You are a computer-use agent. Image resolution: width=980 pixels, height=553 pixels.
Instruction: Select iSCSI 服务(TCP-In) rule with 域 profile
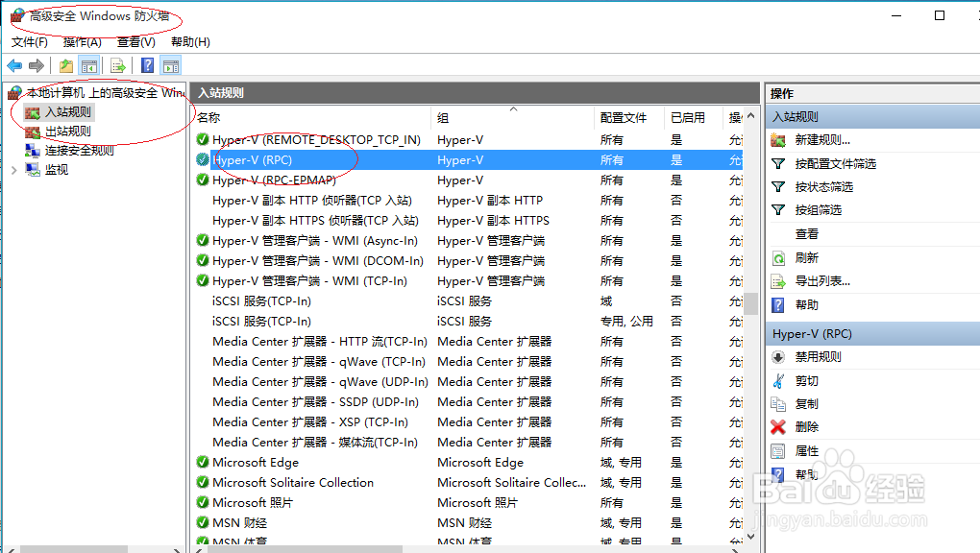(261, 301)
